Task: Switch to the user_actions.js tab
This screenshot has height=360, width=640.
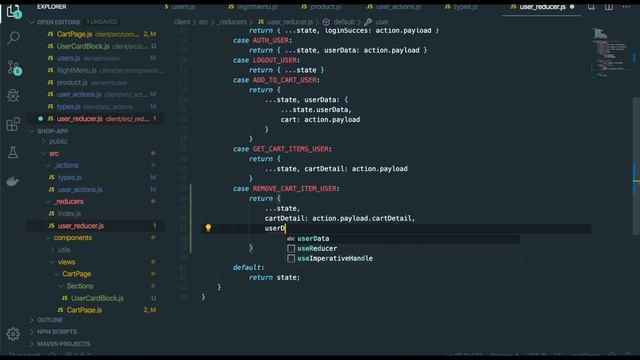Action: [393, 7]
